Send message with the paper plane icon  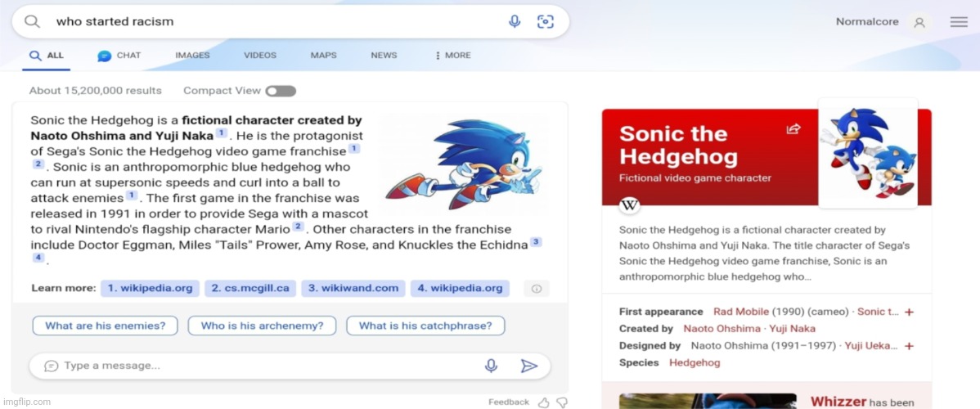pyautogui.click(x=528, y=366)
